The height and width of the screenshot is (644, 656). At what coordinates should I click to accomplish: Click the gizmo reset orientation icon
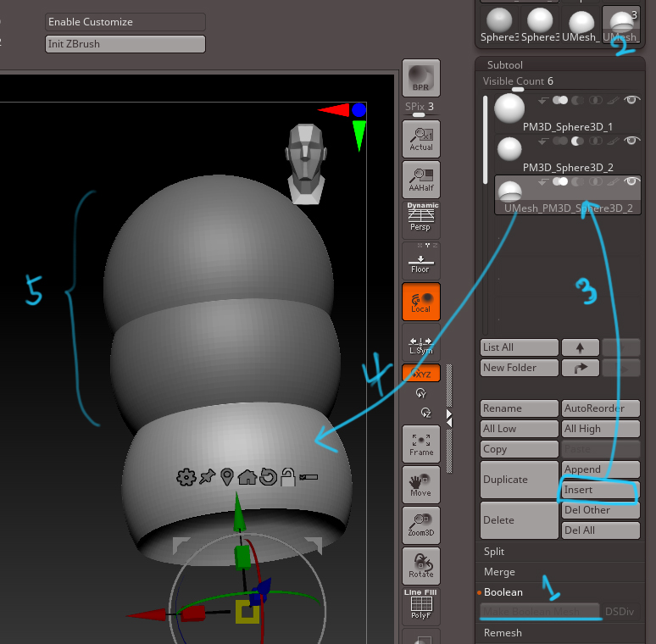click(268, 477)
